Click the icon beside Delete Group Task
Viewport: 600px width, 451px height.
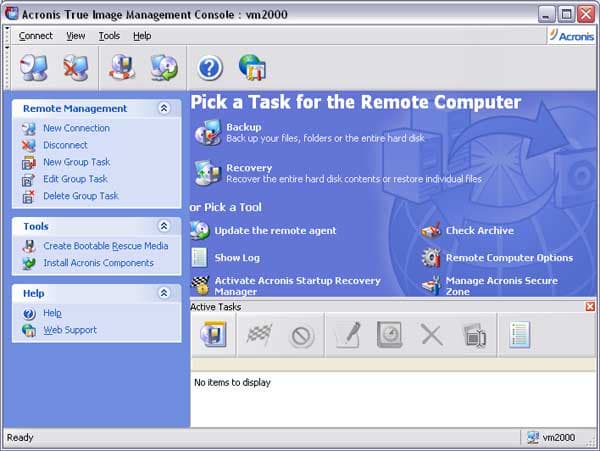(29, 196)
